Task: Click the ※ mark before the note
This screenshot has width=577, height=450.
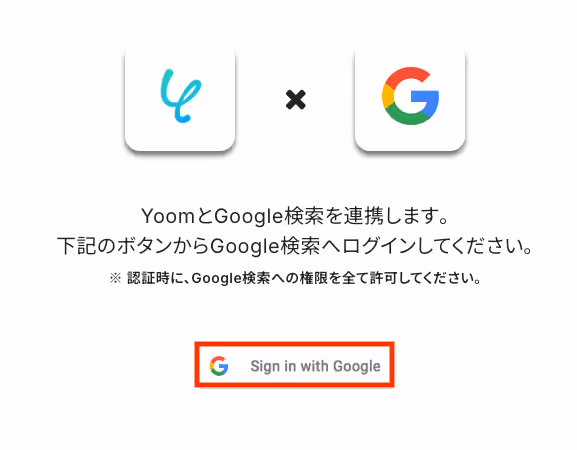Action: (115, 278)
